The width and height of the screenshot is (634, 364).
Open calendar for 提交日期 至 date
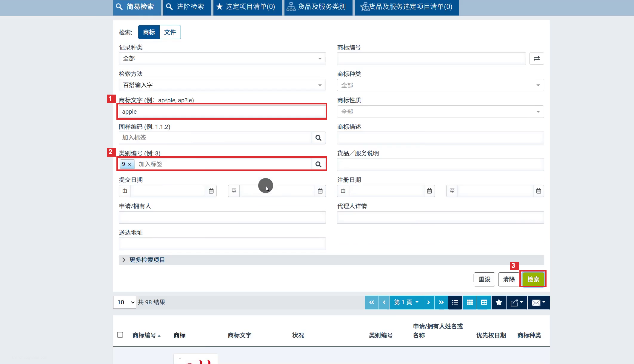coord(320,191)
